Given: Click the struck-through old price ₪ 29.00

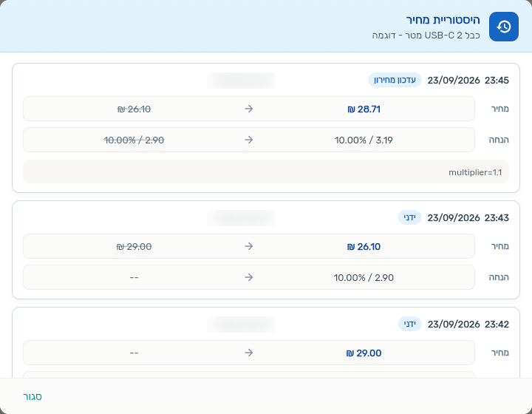Looking at the screenshot, I should 134,247.
